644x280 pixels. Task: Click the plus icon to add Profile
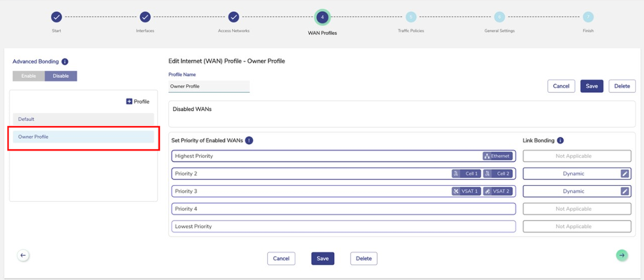[129, 102]
